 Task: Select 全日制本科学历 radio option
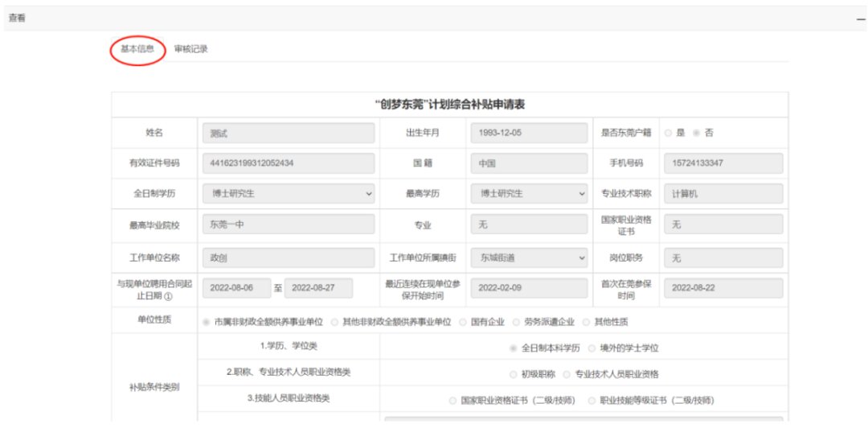[x=513, y=348]
